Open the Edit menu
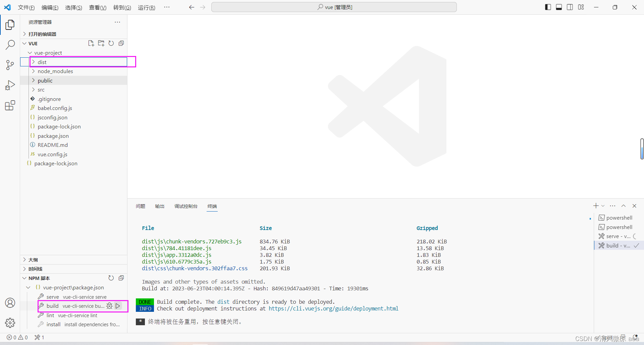Image resolution: width=644 pixels, height=345 pixels. (50, 7)
